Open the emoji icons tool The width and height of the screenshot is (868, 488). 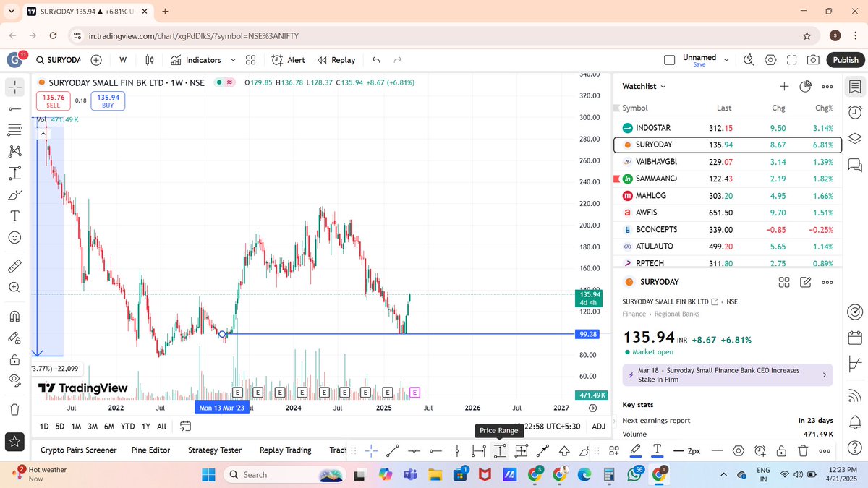(14, 237)
